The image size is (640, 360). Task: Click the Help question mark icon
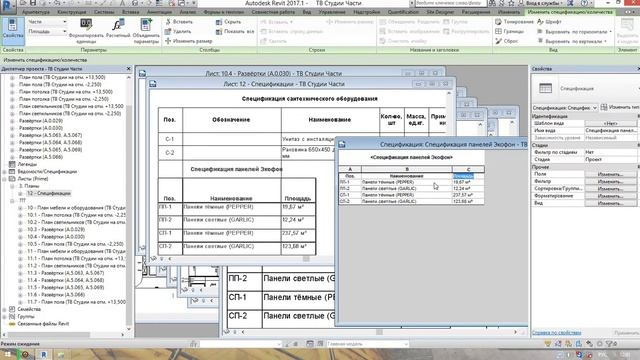tap(584, 3)
